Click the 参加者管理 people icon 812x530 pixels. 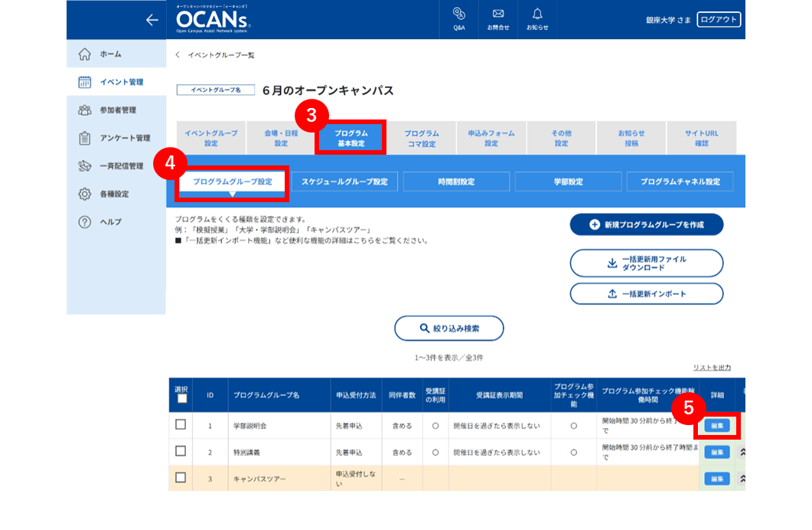pos(84,110)
